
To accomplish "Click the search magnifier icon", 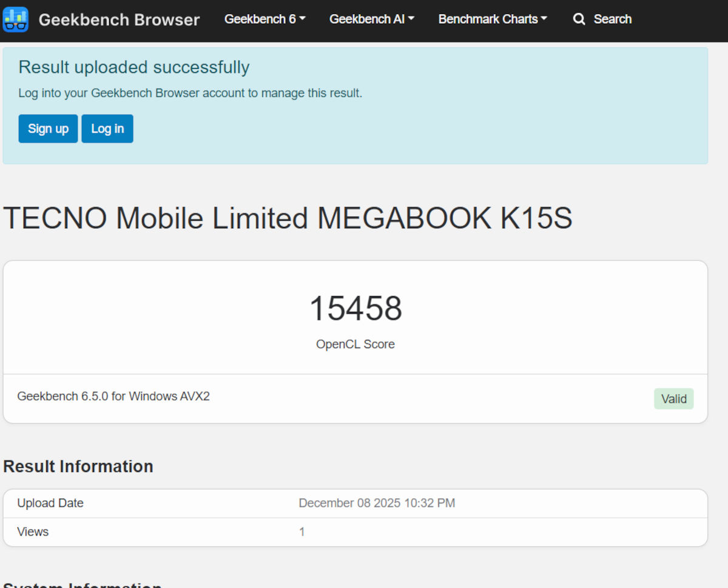I will [x=579, y=19].
